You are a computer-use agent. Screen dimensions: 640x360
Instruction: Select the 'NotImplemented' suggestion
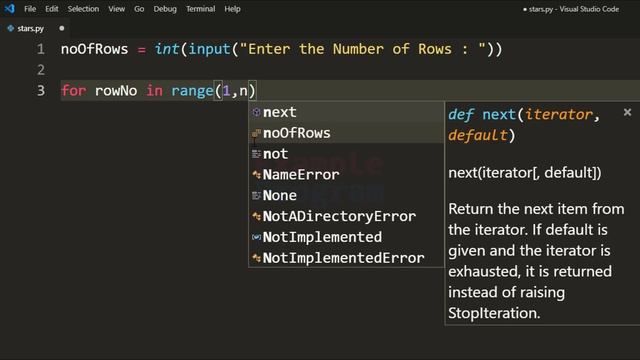point(346,237)
